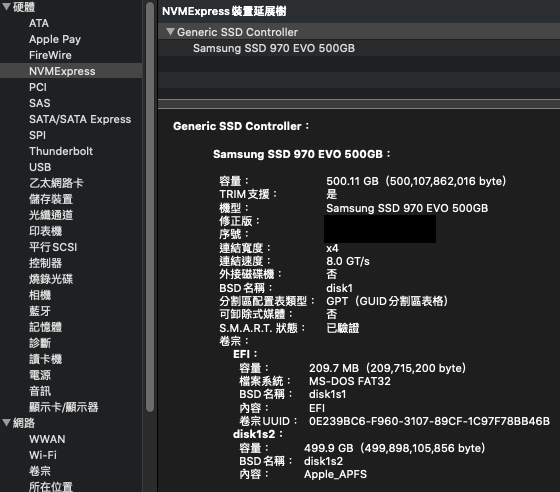The width and height of the screenshot is (560, 492).
Task: Click the 機型 model value row
Action: point(407,208)
